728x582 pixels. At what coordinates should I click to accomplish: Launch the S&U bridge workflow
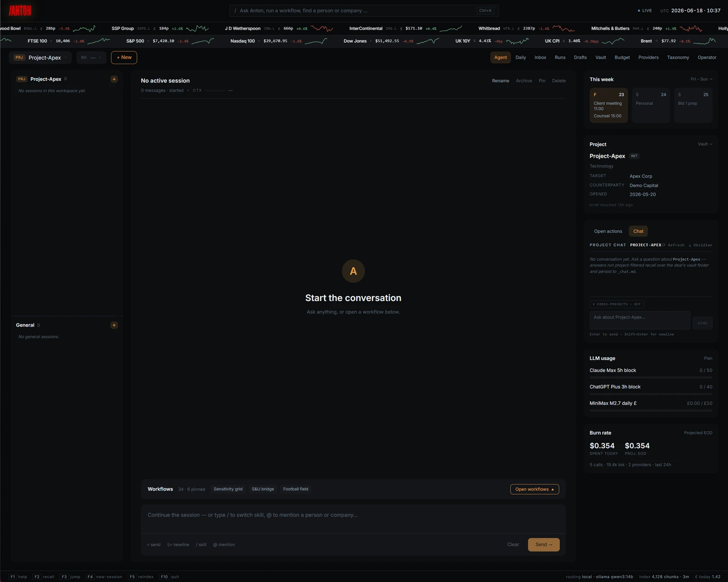(263, 489)
